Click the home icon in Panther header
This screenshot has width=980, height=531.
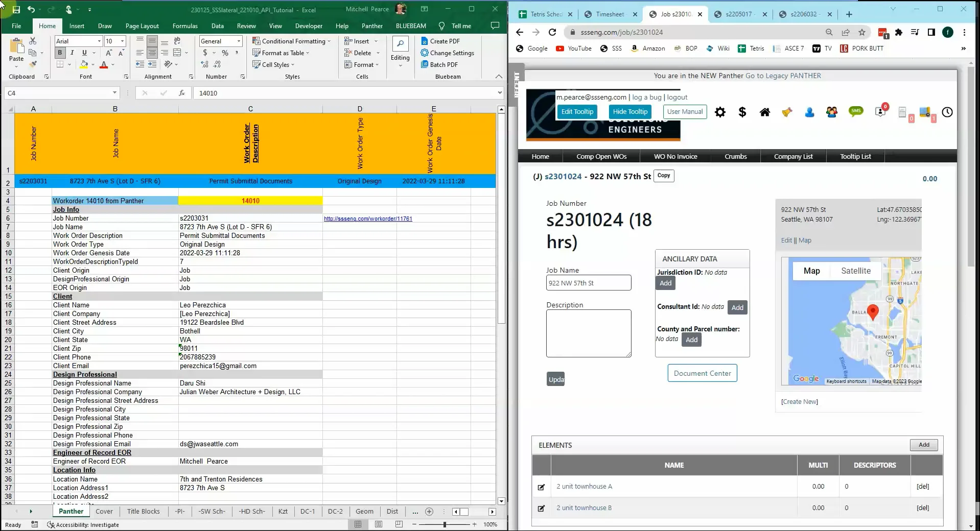(x=764, y=112)
